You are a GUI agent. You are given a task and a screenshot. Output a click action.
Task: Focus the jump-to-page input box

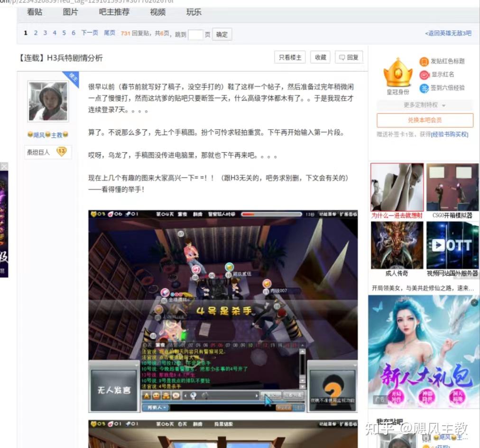pos(195,34)
